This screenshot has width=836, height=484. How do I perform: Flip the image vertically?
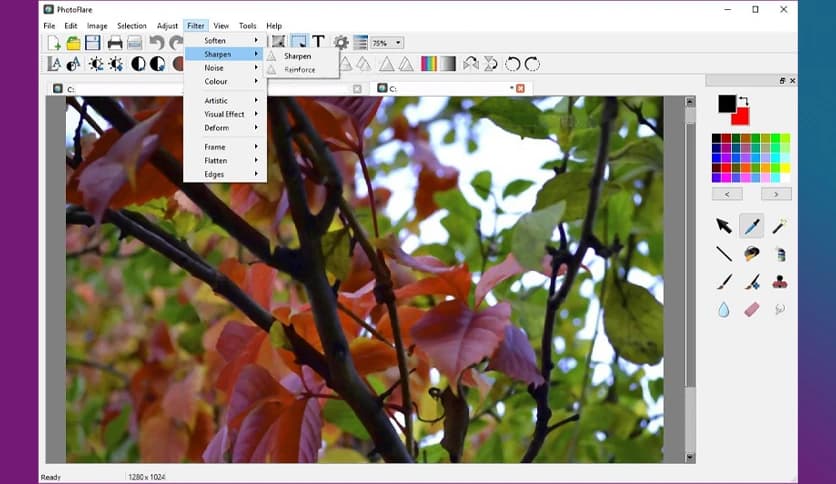(491, 64)
